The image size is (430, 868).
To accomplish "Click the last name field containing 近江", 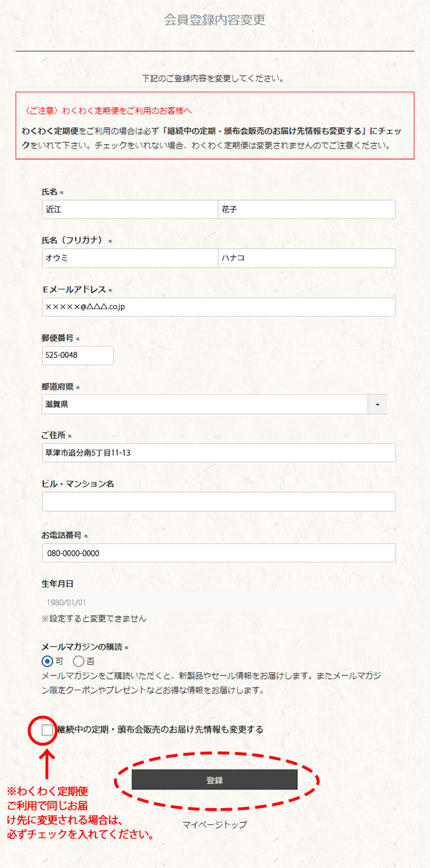I will point(129,209).
